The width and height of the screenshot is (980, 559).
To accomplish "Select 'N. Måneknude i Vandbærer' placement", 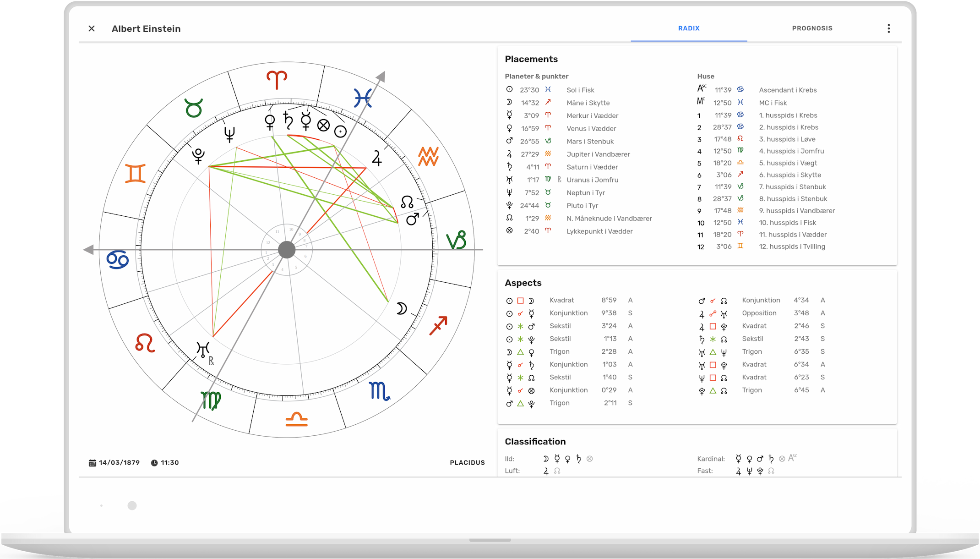I will point(609,218).
